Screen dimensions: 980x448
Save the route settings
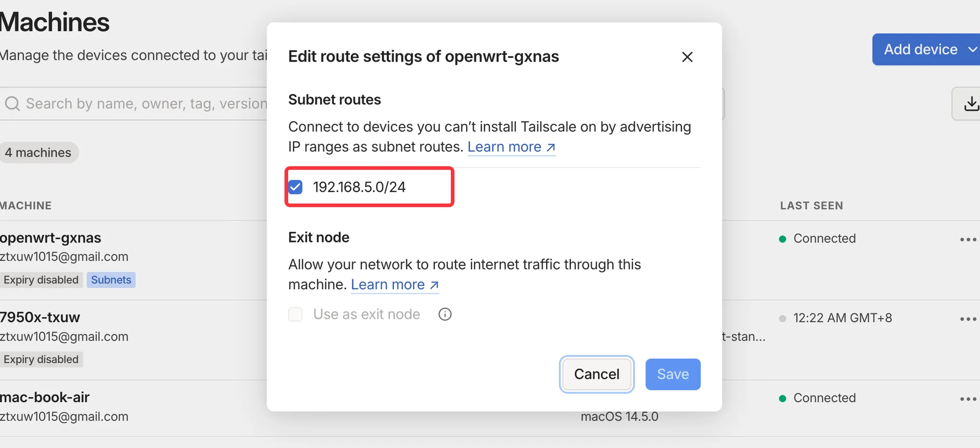pos(672,374)
